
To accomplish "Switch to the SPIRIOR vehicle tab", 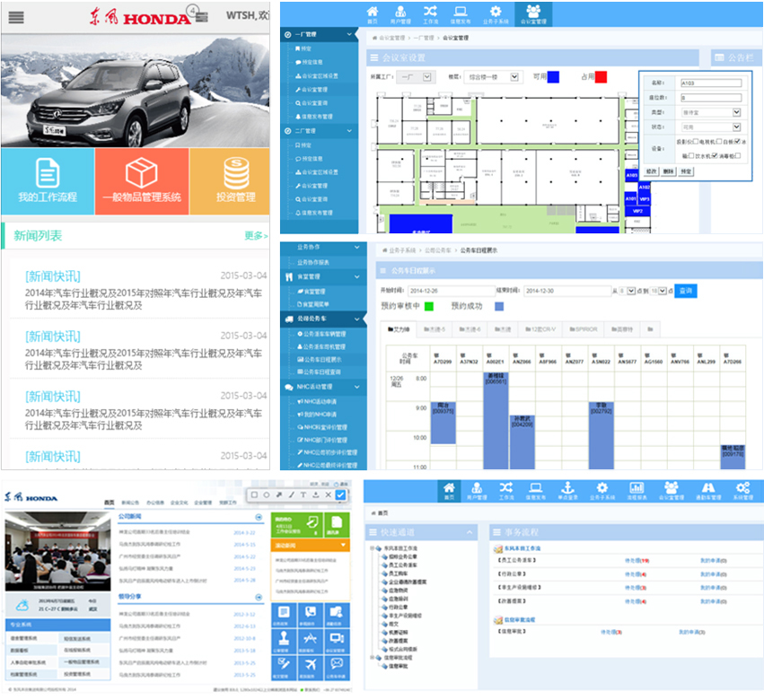I will pyautogui.click(x=584, y=329).
